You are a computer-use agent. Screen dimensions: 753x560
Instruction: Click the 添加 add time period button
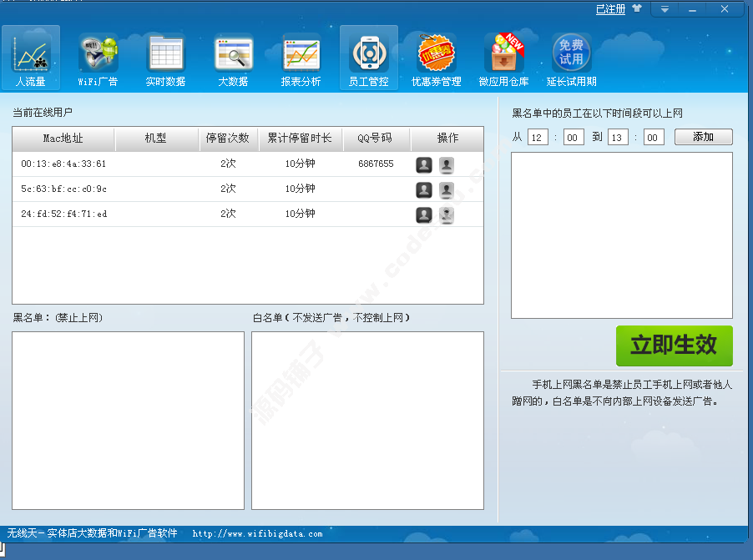[x=703, y=136]
